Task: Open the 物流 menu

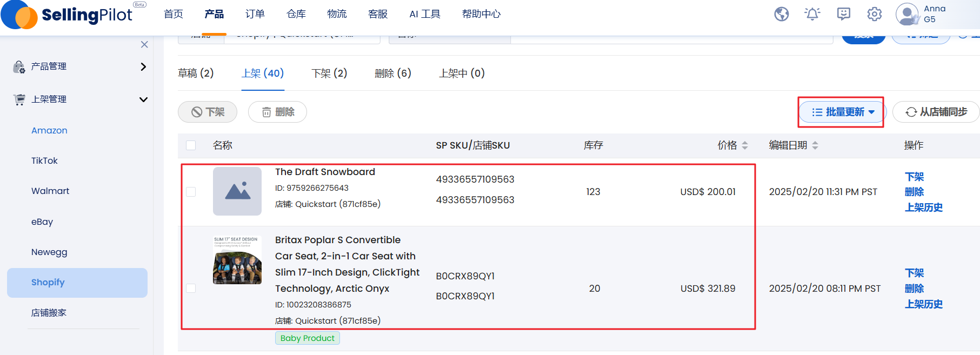Action: pyautogui.click(x=337, y=14)
